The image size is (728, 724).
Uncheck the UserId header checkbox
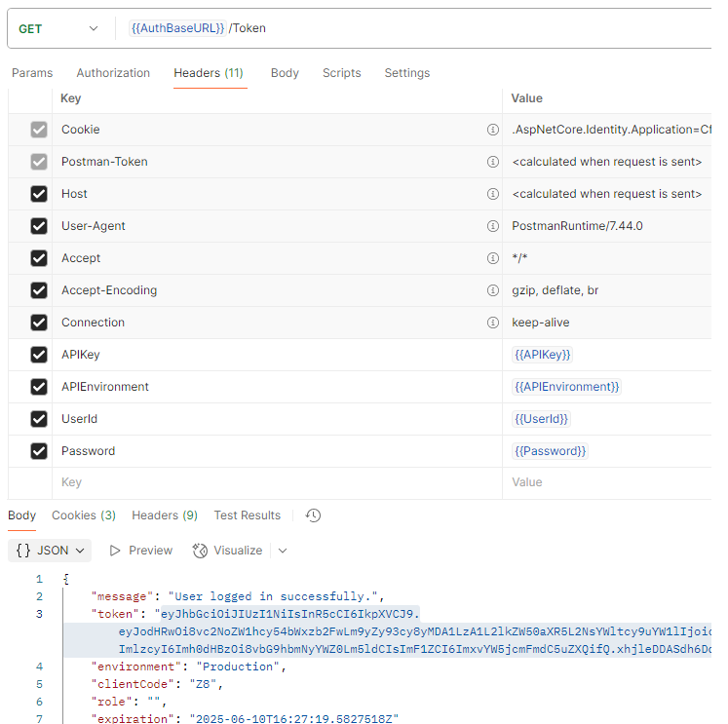click(x=39, y=419)
